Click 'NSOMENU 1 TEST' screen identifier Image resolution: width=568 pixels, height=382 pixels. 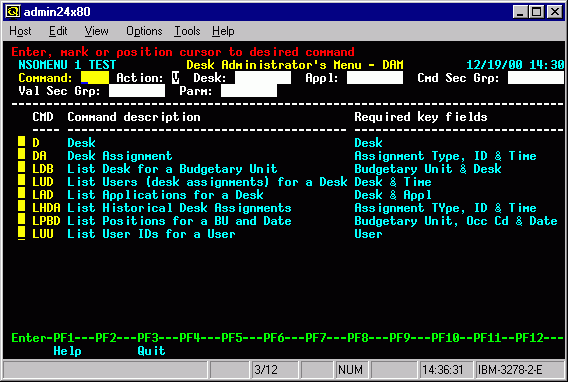[67, 65]
